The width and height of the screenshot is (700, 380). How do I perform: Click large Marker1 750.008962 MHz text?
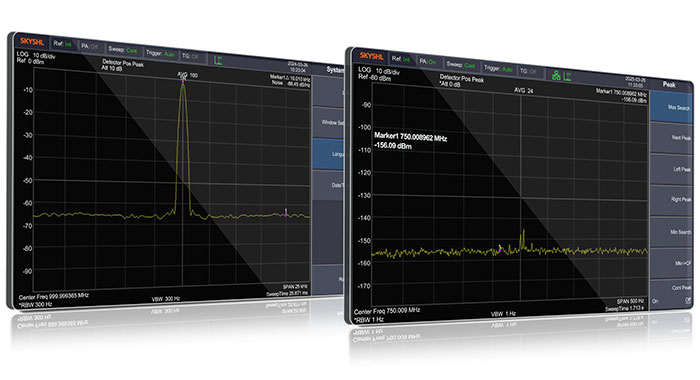coord(410,137)
